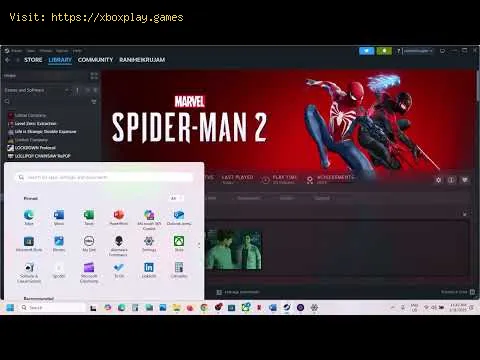Click the taskbar Search box

pos(52,307)
